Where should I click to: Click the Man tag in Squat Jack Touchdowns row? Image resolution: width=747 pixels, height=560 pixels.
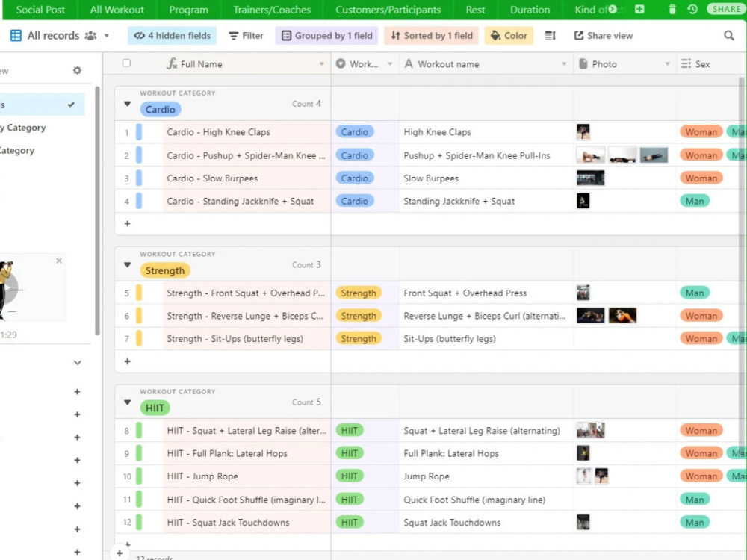pyautogui.click(x=695, y=523)
